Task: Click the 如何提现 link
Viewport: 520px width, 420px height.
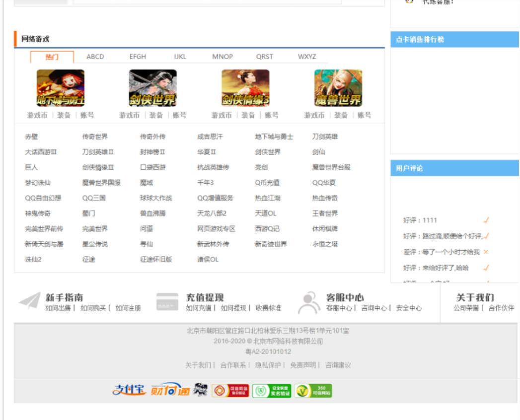Action: (x=233, y=308)
